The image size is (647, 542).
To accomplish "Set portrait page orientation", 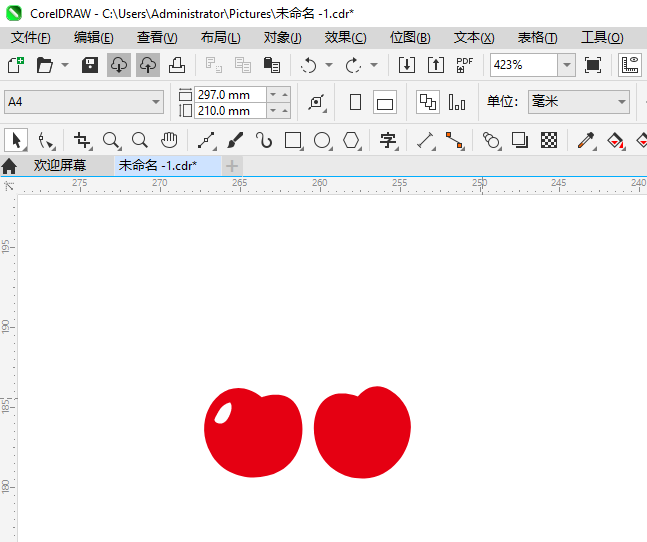I will click(x=355, y=102).
